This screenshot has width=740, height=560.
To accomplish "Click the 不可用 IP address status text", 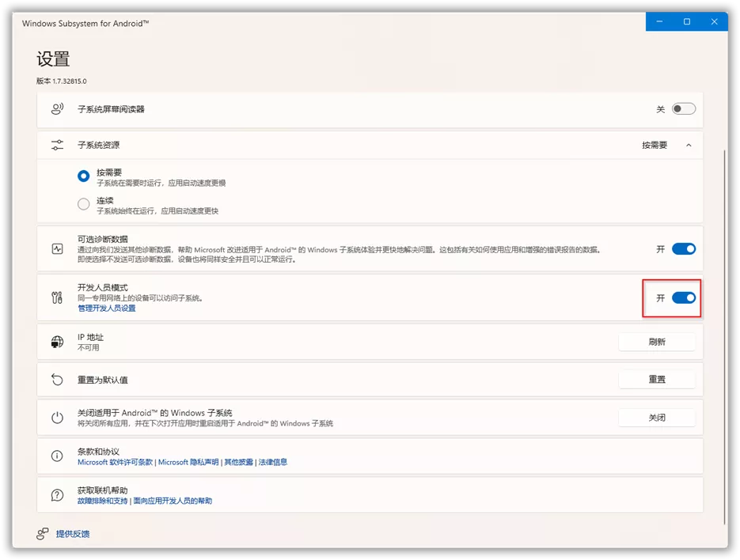I will coord(89,348).
